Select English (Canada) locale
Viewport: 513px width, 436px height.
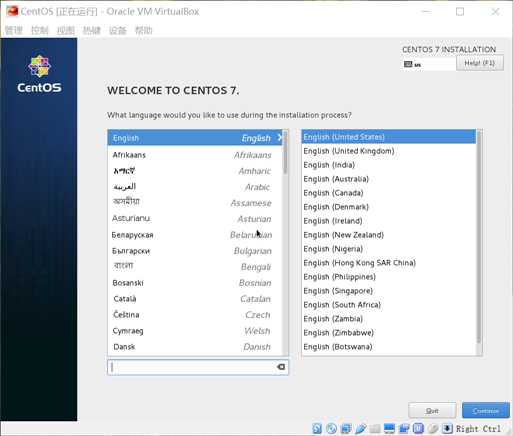point(389,193)
